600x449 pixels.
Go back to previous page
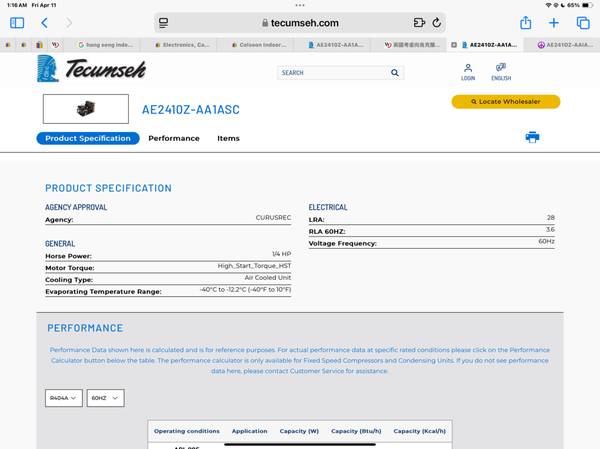(x=44, y=23)
